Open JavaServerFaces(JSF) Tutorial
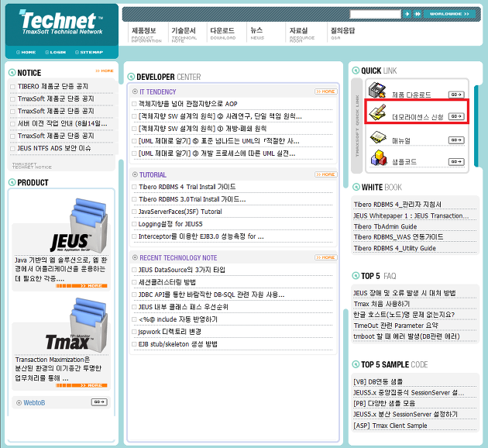488x448 pixels. coord(180,212)
